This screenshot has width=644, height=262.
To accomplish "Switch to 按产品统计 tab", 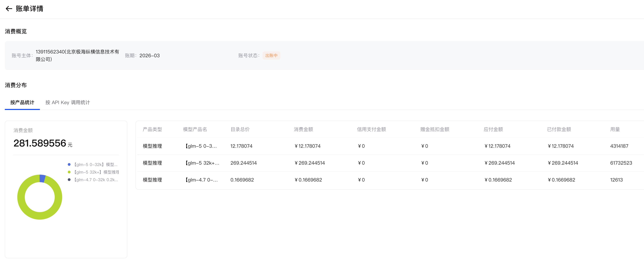I will tap(22, 102).
